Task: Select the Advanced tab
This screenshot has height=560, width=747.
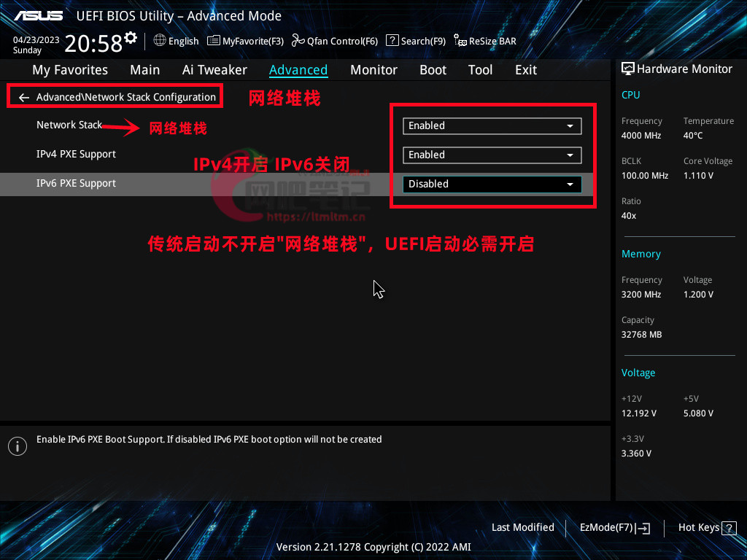Action: 298,70
